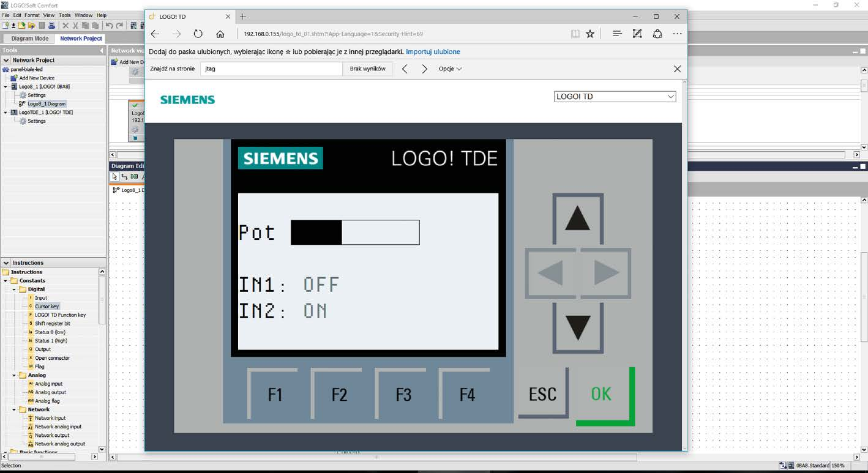The height and width of the screenshot is (473, 868).
Task: Click the find-on-page input containing jtag
Action: coord(271,69)
